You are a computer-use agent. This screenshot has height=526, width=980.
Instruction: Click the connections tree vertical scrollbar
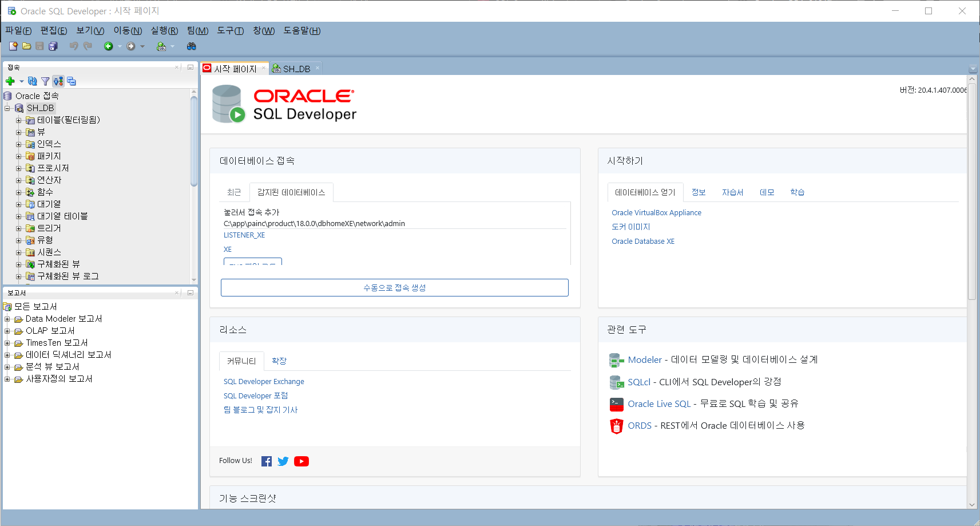click(194, 142)
